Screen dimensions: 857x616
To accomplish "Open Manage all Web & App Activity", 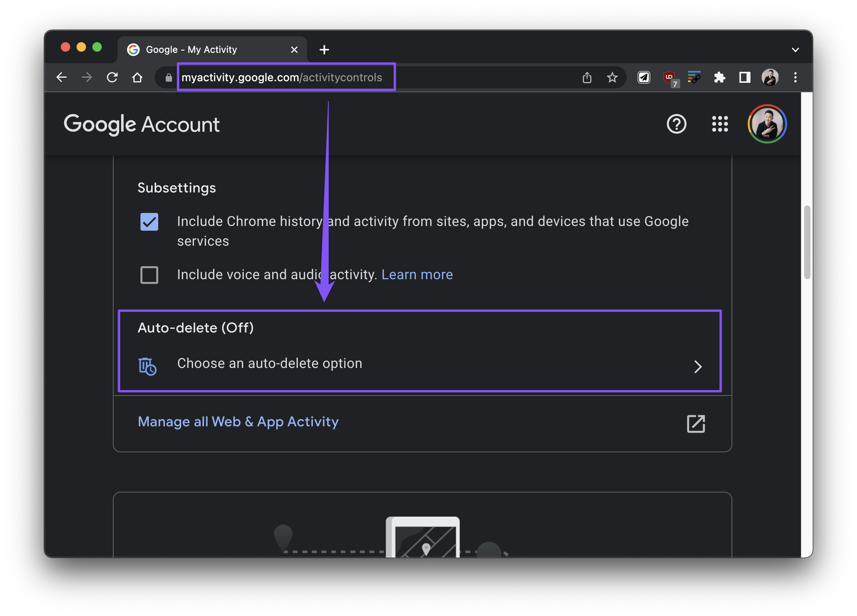I will click(238, 422).
